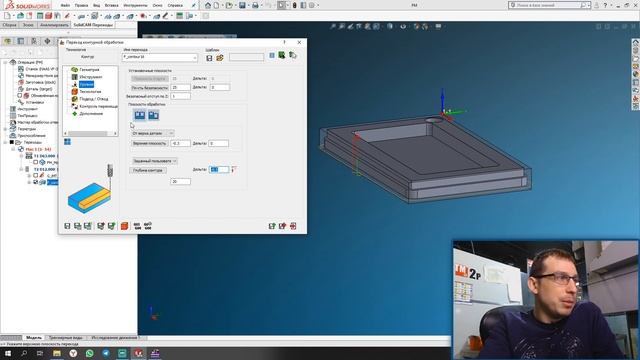Expand the Геометрии tree node
The image size is (640, 360).
coord(5,129)
